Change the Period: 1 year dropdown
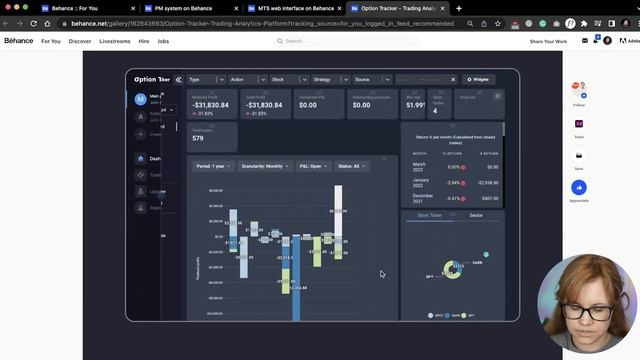Viewport: 640px width, 360px height. (213, 166)
